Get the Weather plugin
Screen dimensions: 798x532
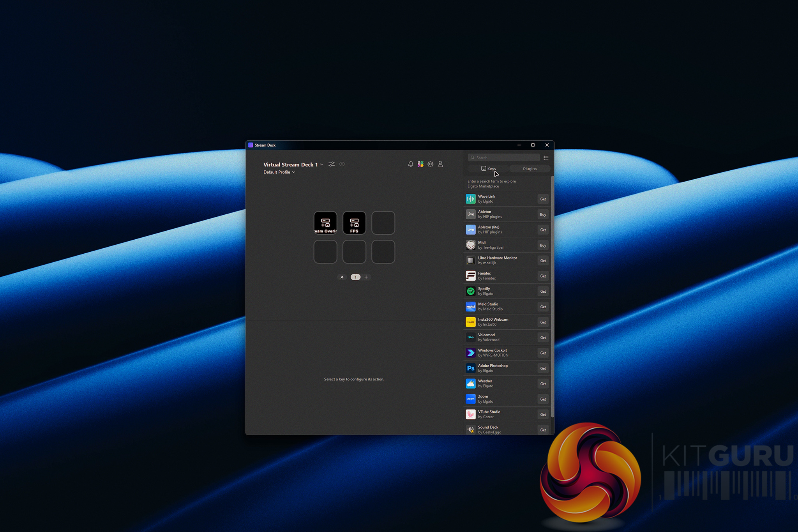[543, 384]
